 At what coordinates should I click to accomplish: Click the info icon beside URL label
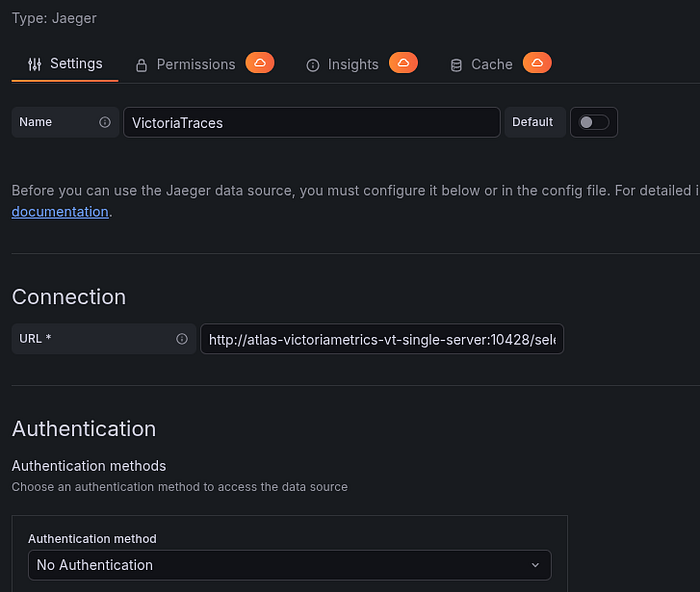(x=182, y=339)
